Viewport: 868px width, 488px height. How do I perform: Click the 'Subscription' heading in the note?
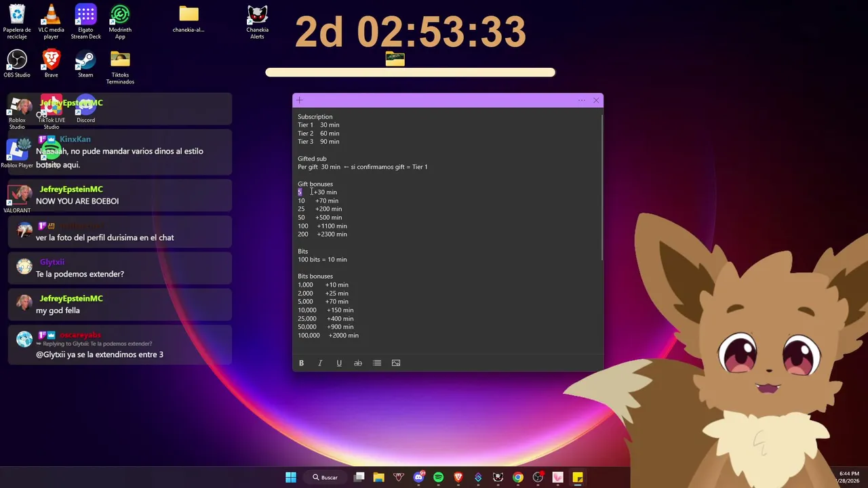315,117
